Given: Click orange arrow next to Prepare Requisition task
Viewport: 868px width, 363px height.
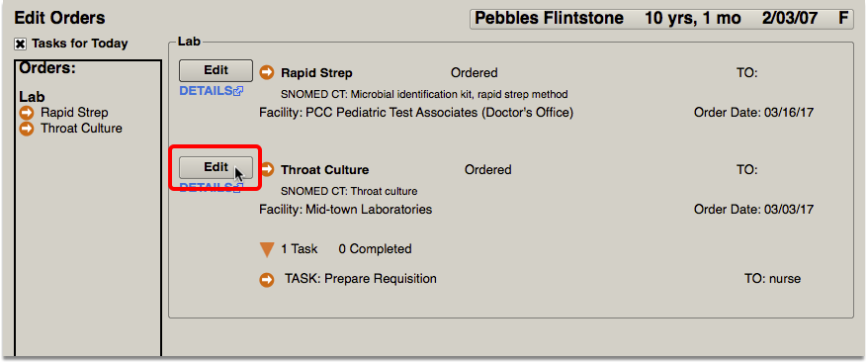Looking at the screenshot, I should [x=267, y=281].
